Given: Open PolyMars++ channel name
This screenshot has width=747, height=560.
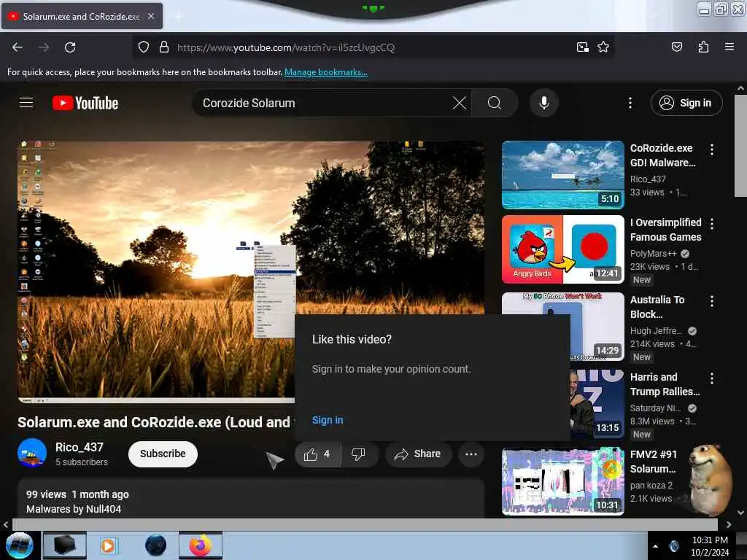Looking at the screenshot, I should click(653, 253).
